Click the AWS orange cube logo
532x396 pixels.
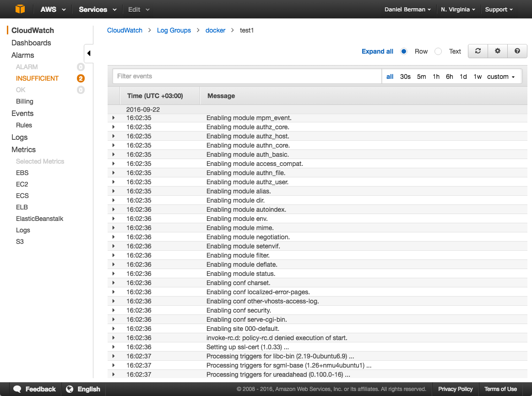[x=20, y=9]
